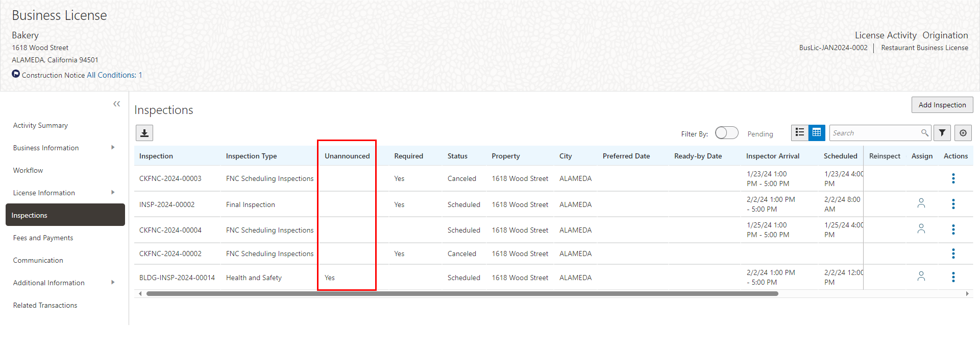
Task: Select inspection BLDG-INSP-2024-00014
Action: pos(177,278)
